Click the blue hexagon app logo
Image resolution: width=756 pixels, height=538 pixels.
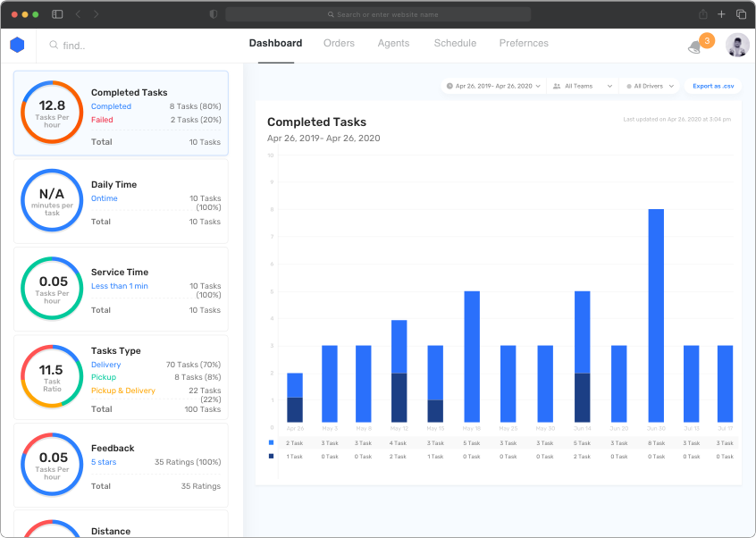pos(17,45)
